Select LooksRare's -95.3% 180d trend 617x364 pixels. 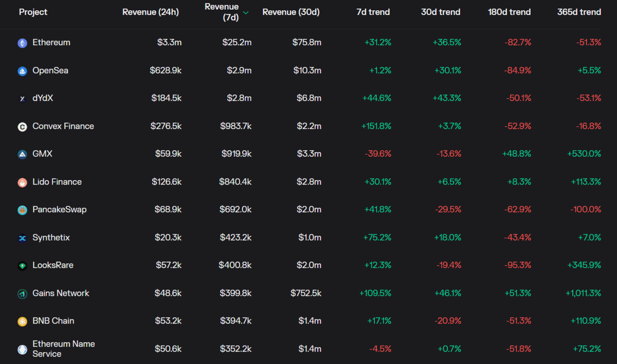click(x=518, y=265)
